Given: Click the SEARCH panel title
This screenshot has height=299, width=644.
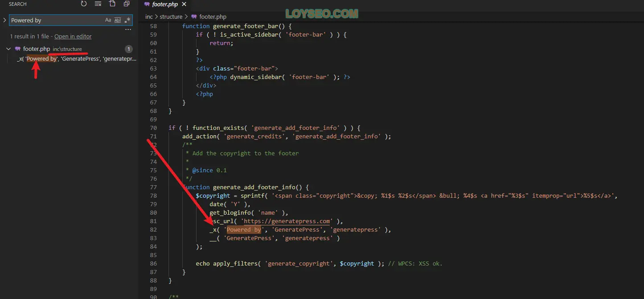Looking at the screenshot, I should [x=18, y=4].
